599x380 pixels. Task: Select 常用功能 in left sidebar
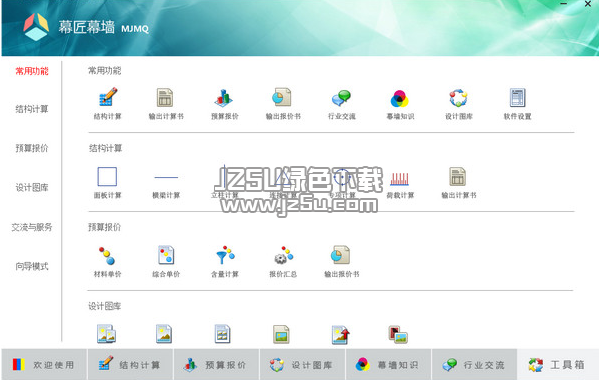click(x=32, y=71)
